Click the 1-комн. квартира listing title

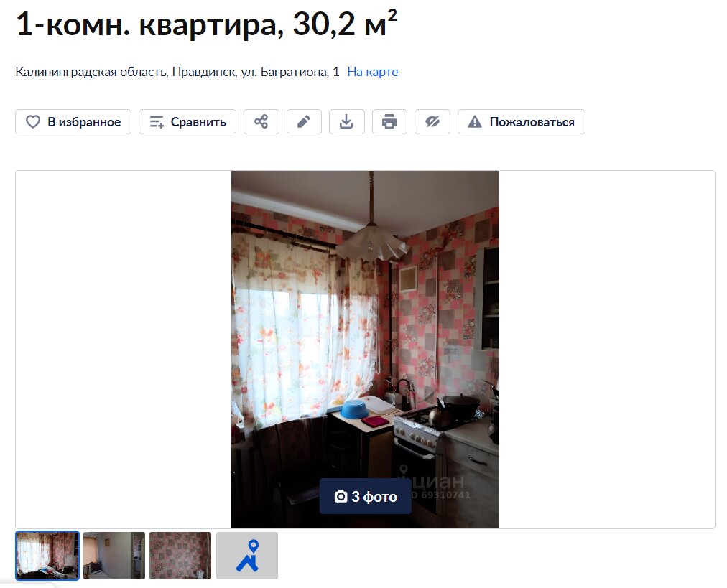[206, 23]
